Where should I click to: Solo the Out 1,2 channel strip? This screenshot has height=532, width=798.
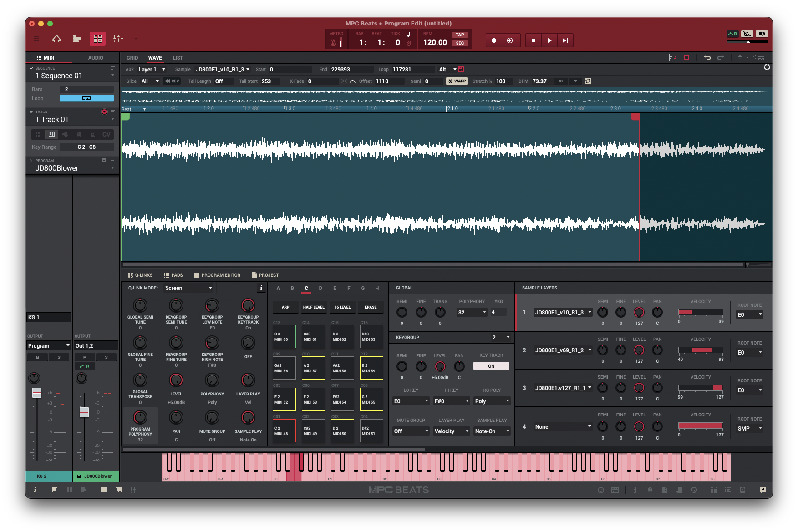107,357
